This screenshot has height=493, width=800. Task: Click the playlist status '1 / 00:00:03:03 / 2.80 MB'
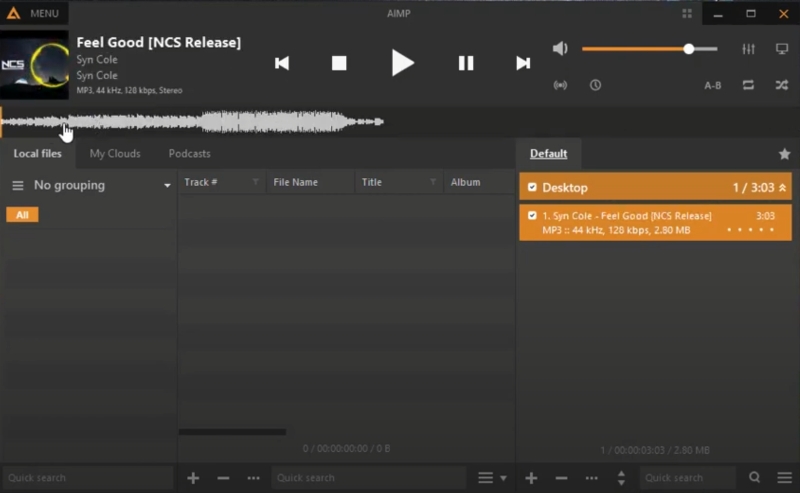(655, 450)
